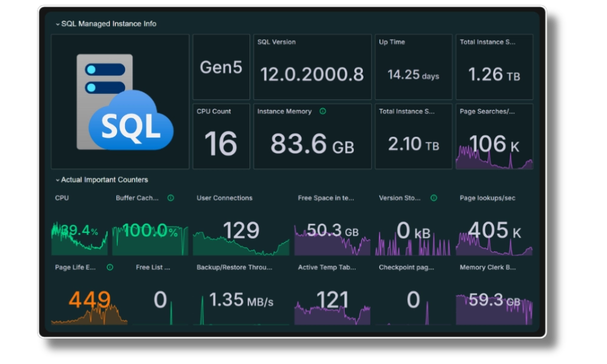Image resolution: width=607 pixels, height=364 pixels.
Task: Collapse the SQL Managed Instance Info row
Action: (x=58, y=24)
